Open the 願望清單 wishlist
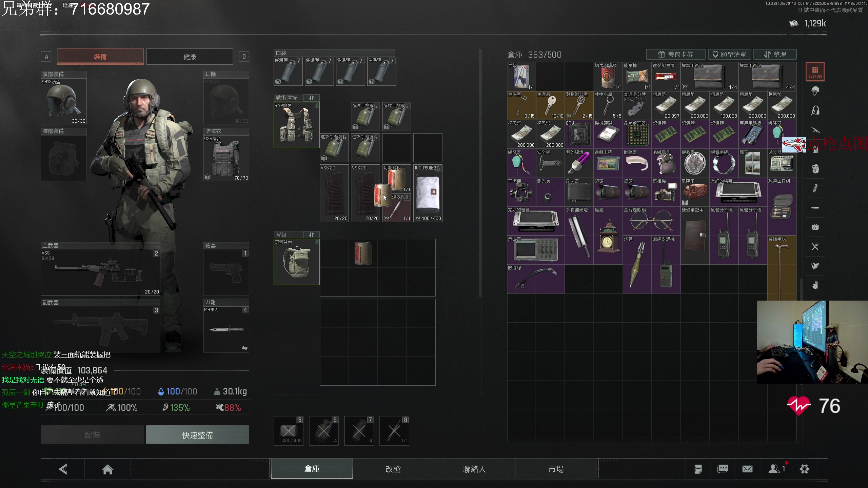868x488 pixels. [x=730, y=54]
